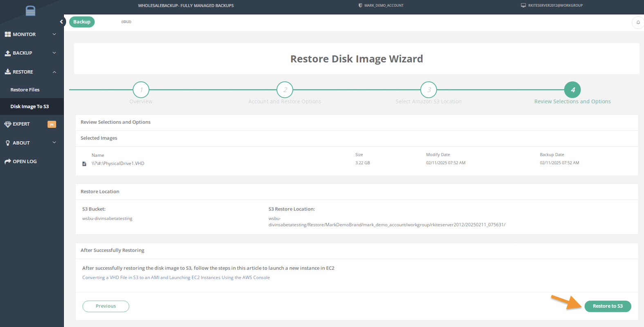Click the Restore Location section label

pyautogui.click(x=100, y=192)
